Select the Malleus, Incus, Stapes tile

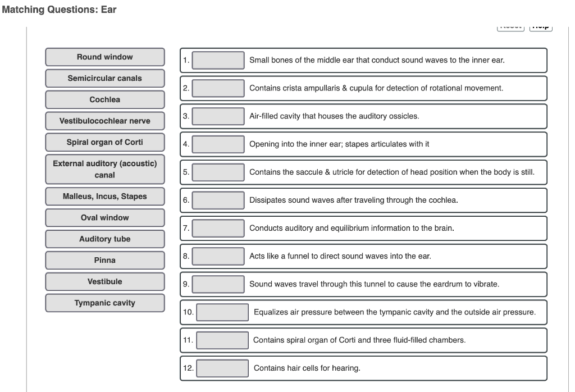[x=104, y=196]
